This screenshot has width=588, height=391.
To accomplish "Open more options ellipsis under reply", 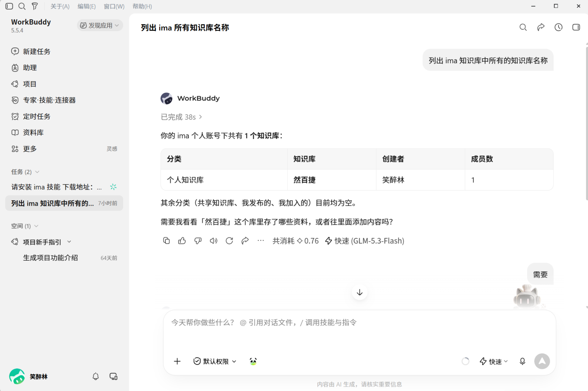I will pos(260,240).
